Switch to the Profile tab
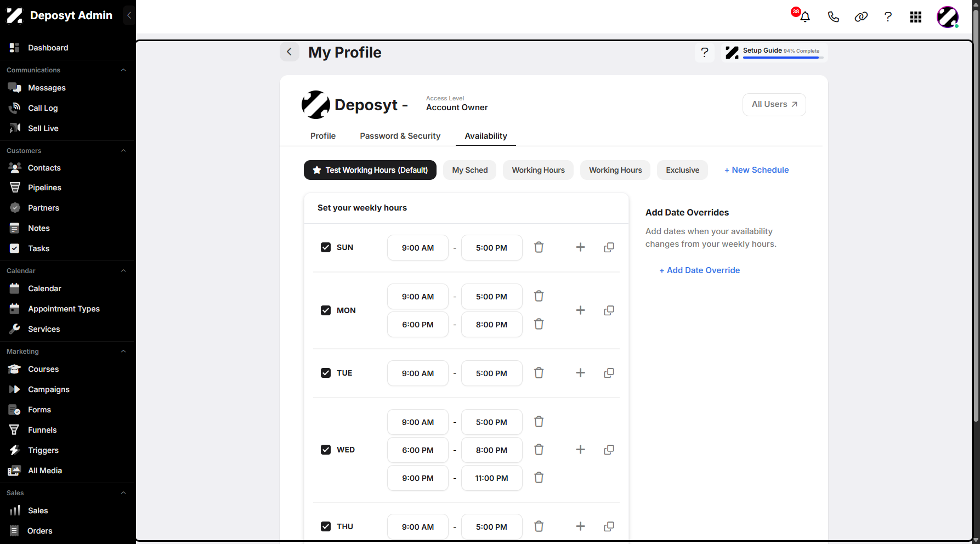Image resolution: width=980 pixels, height=544 pixels. click(323, 136)
